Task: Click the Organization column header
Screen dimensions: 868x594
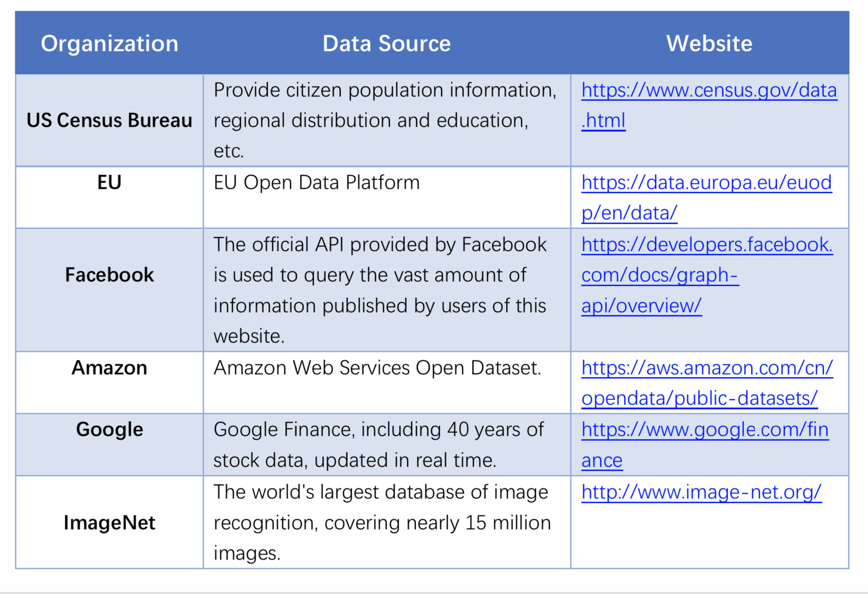Action: pos(110,44)
